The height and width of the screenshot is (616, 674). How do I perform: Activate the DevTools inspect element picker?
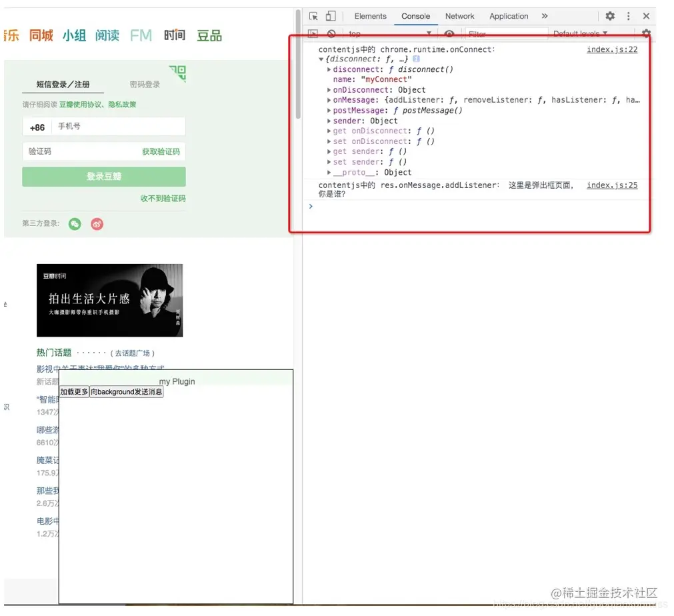coord(313,17)
